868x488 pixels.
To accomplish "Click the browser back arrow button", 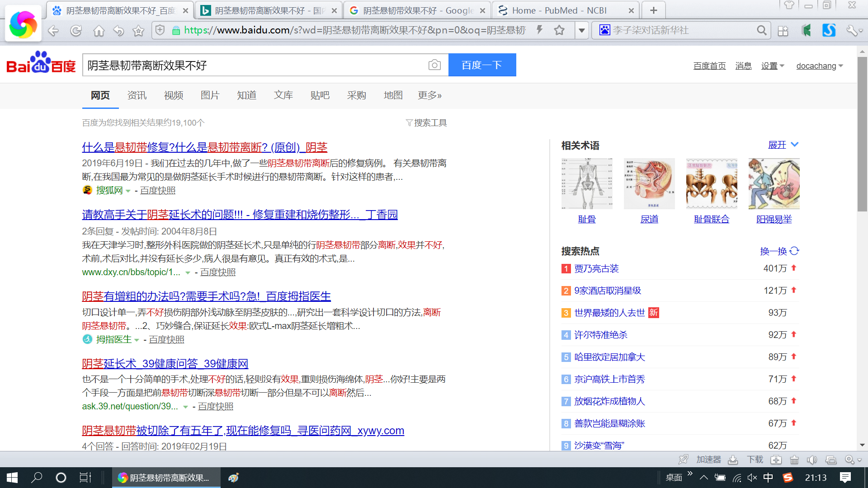I will point(53,31).
